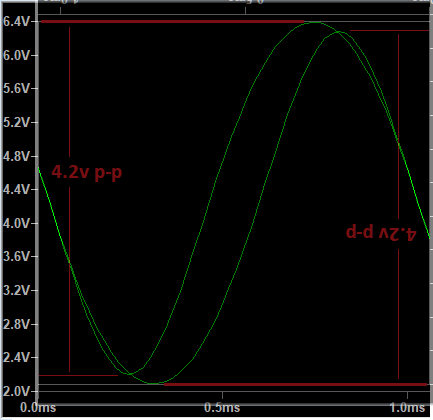This screenshot has height=420, width=433.
Task: Click the 3.6V axis tick label
Action: [16, 257]
